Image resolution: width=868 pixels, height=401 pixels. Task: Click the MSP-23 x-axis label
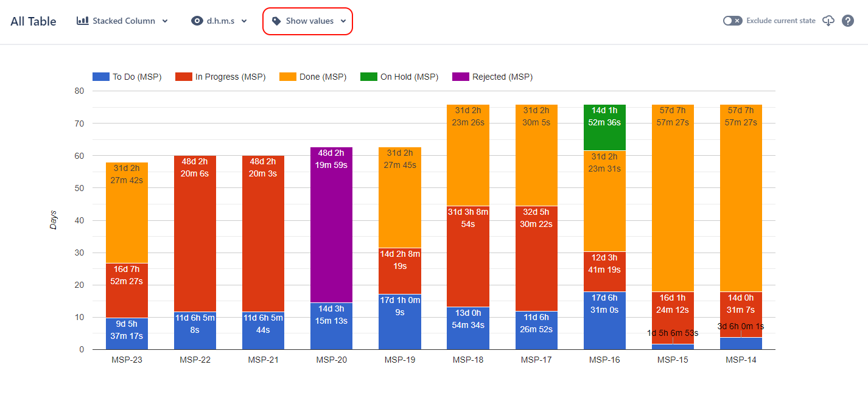pyautogui.click(x=127, y=360)
